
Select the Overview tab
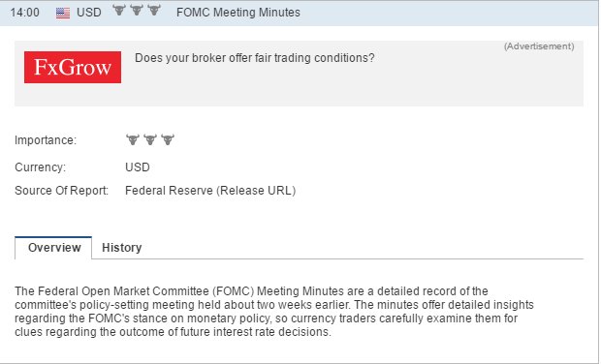53,248
